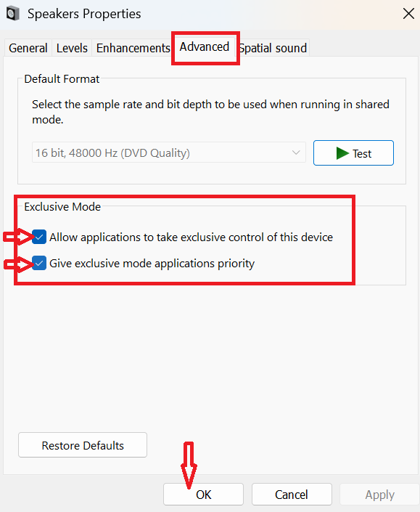Screen dimensions: 420x512
Task: Open the Levels tab
Action: point(72,48)
